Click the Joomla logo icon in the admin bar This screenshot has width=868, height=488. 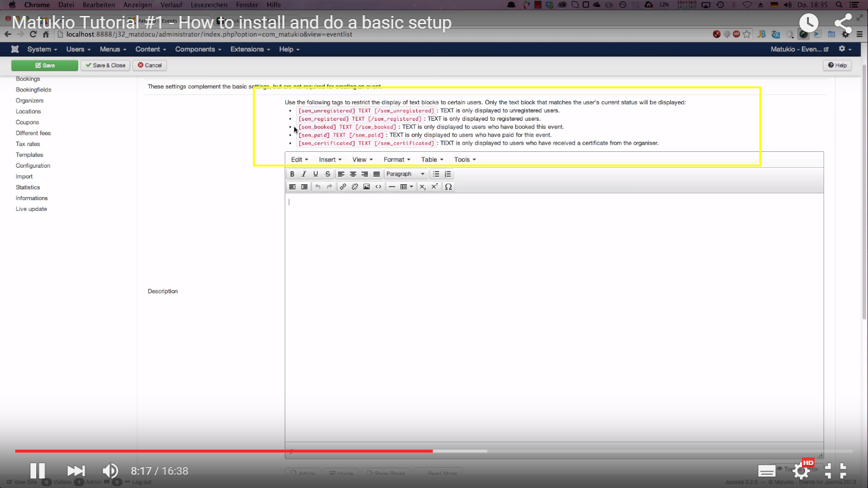pyautogui.click(x=15, y=50)
